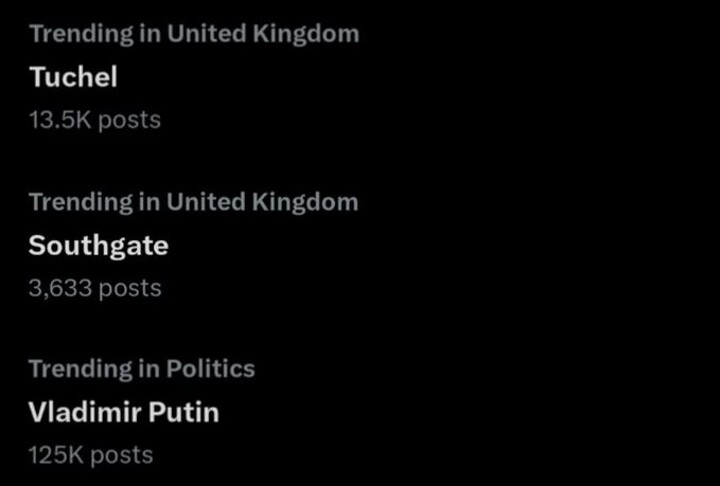
Task: Click Trending in United Kingdom above Tuchel
Action: click(193, 33)
